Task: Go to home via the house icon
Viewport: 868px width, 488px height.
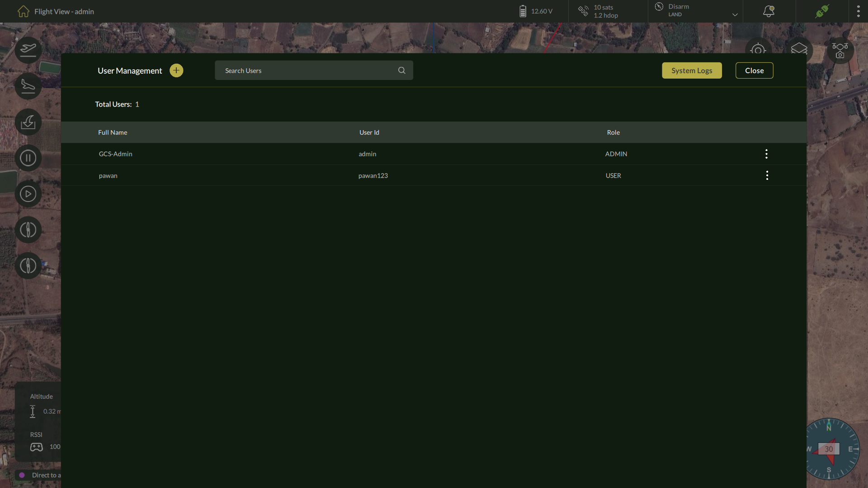Action: 24,11
